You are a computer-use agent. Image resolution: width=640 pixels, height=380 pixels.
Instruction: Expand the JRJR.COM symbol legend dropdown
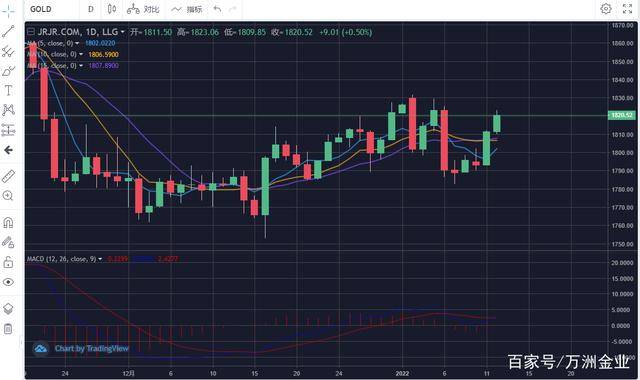(x=122, y=32)
